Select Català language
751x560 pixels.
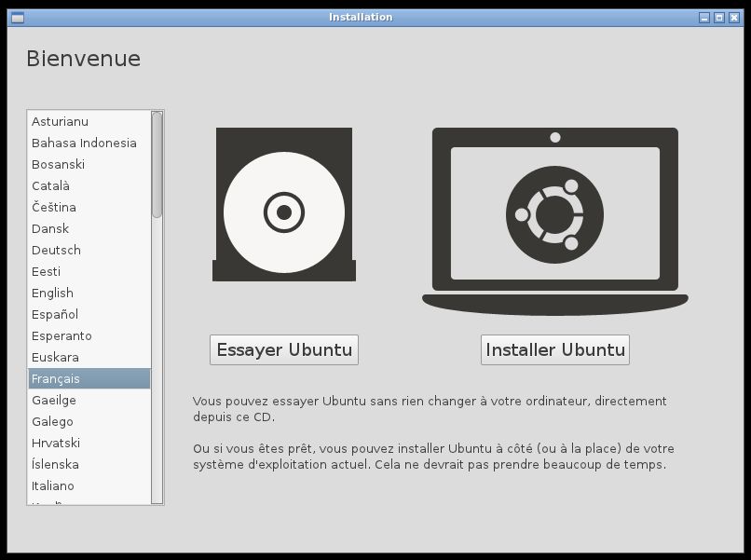[89, 185]
